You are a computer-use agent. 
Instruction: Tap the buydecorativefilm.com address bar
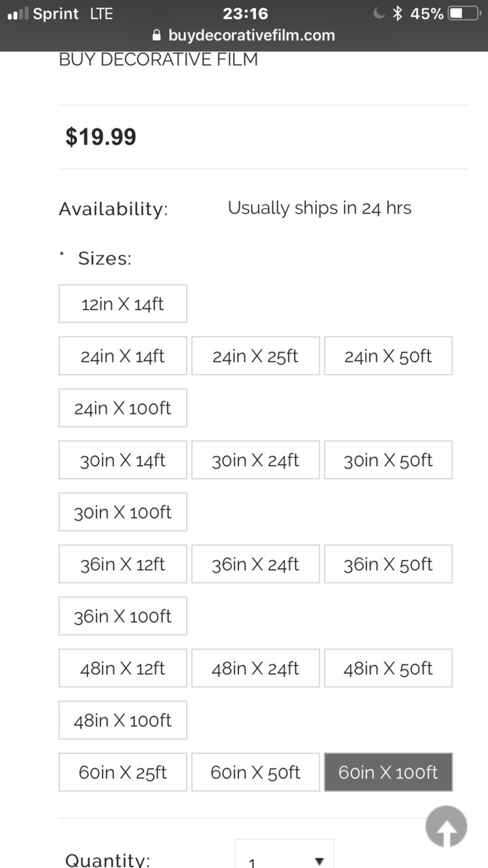pos(244,35)
